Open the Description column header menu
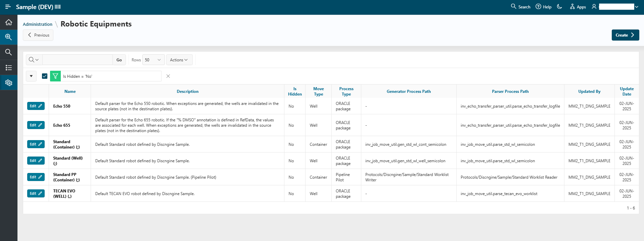The height and width of the screenshot is (241, 644). [x=188, y=91]
